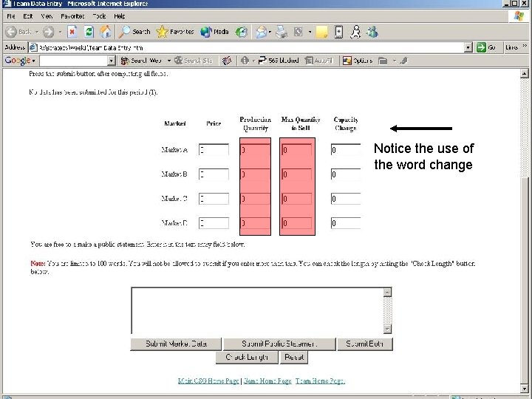532x399 pixels.
Task: Open the Back button history dropdown
Action: tap(37, 32)
